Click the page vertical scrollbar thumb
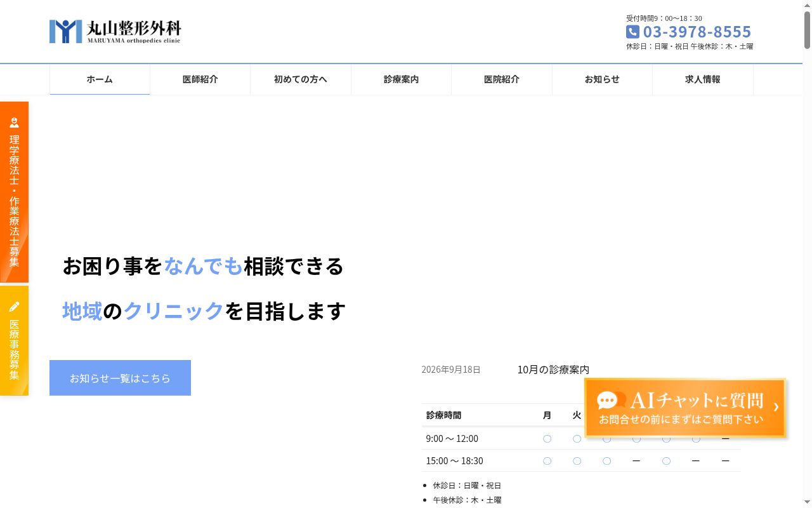This screenshot has height=508, width=812. click(x=807, y=29)
